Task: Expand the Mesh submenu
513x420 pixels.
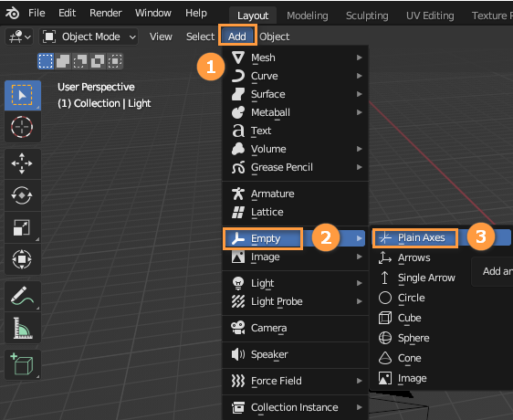Action: pos(296,58)
